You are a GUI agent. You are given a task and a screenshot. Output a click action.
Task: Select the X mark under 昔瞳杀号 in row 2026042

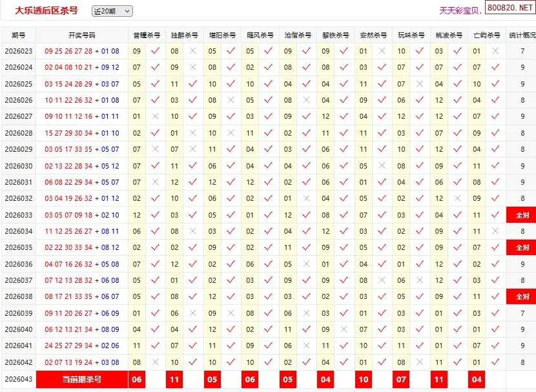coord(155,363)
